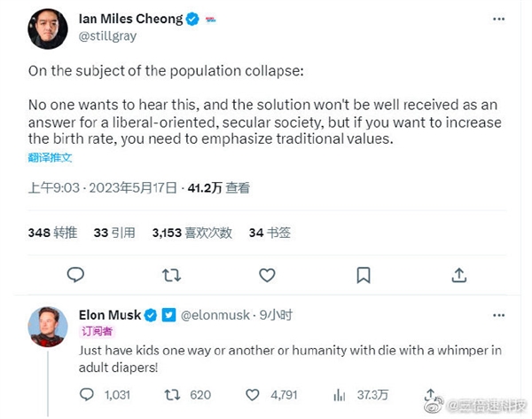The width and height of the screenshot is (532, 419).
Task: Reply to Ian Miles Cheong's tweet
Action: click(75, 274)
